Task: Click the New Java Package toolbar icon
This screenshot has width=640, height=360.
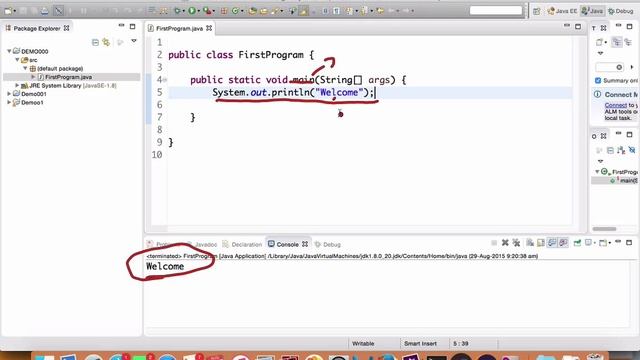Action: point(224,11)
